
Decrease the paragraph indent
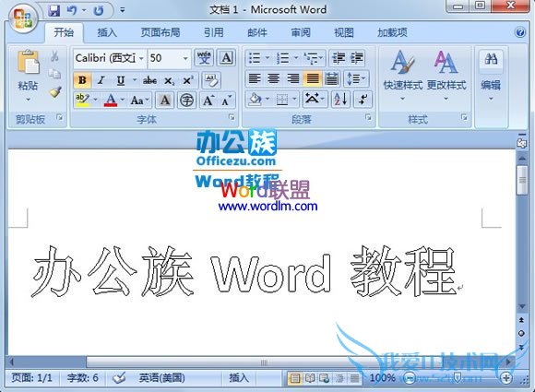(339, 58)
